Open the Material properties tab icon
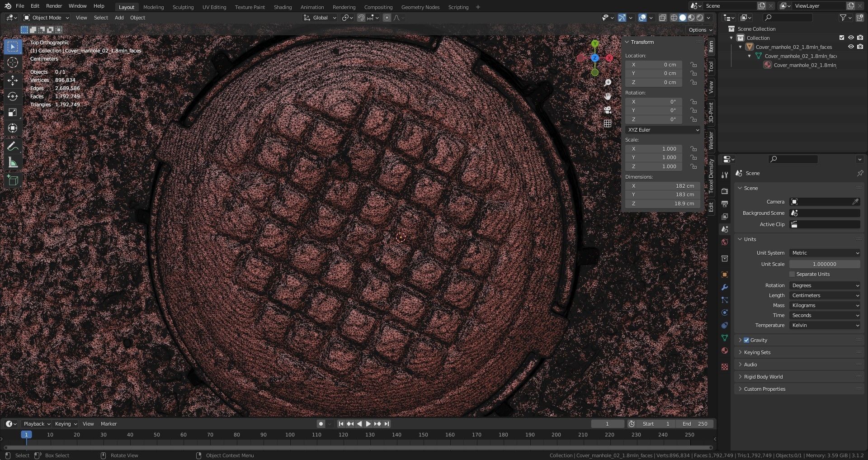Image resolution: width=868 pixels, height=460 pixels. coord(725,351)
